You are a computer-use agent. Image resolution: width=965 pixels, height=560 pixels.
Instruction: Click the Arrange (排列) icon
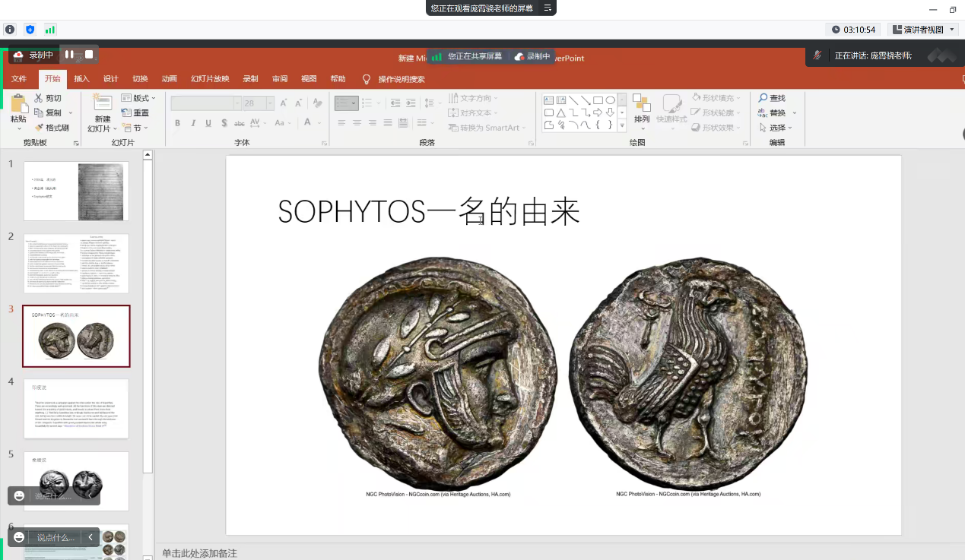click(642, 104)
